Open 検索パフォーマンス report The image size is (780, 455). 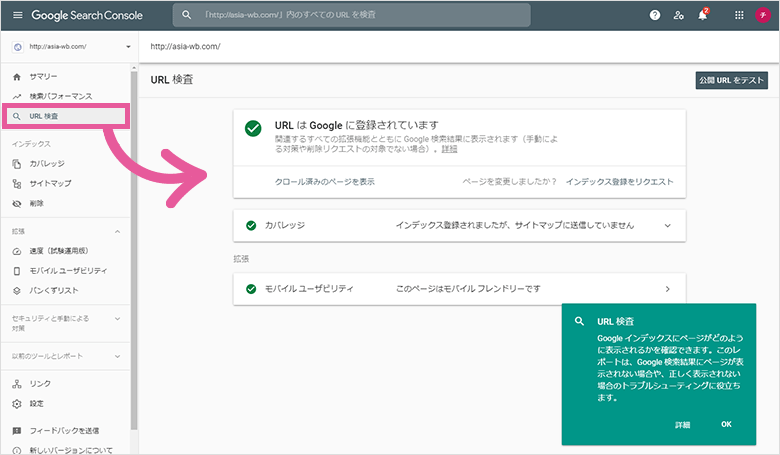(x=61, y=96)
